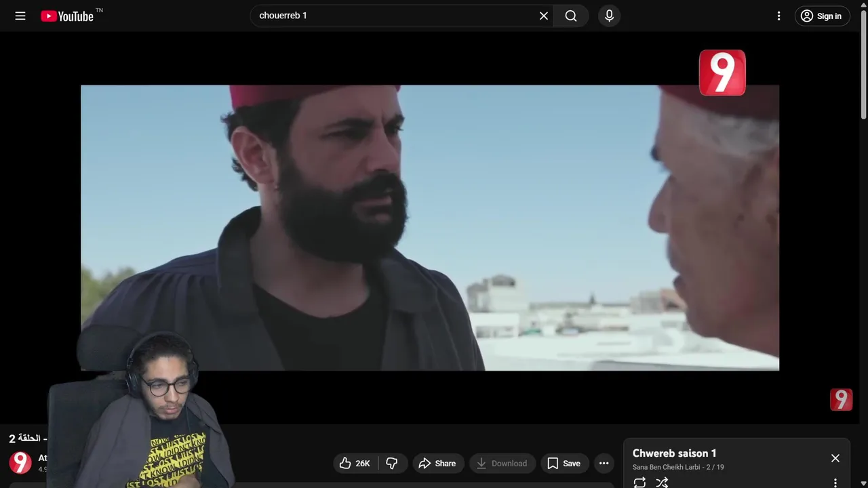868x488 pixels.
Task: Click the Sana Ben Cheikh Larbi channel name
Action: coord(666,467)
